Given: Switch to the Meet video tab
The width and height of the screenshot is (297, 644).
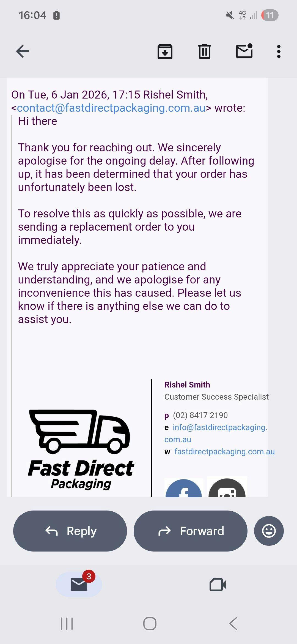Looking at the screenshot, I should pyautogui.click(x=218, y=584).
